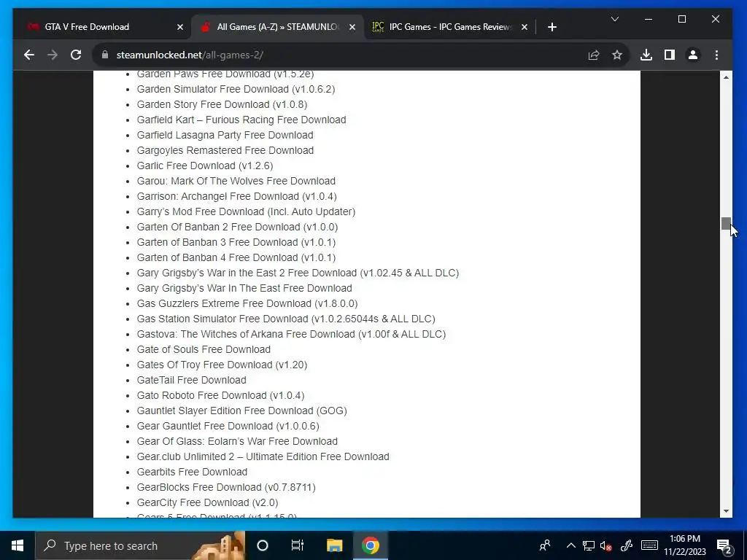This screenshot has width=747, height=560.
Task: Click the Chrome taskbar icon
Action: tap(370, 545)
